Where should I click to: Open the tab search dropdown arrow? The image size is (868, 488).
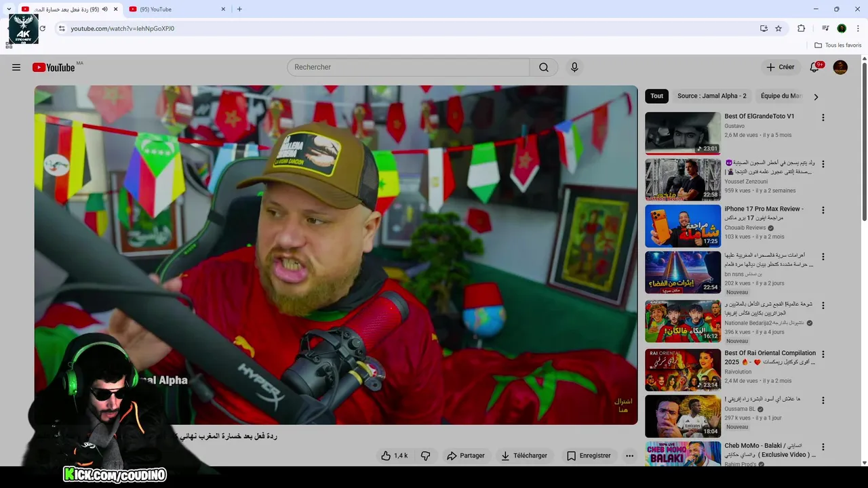[9, 9]
